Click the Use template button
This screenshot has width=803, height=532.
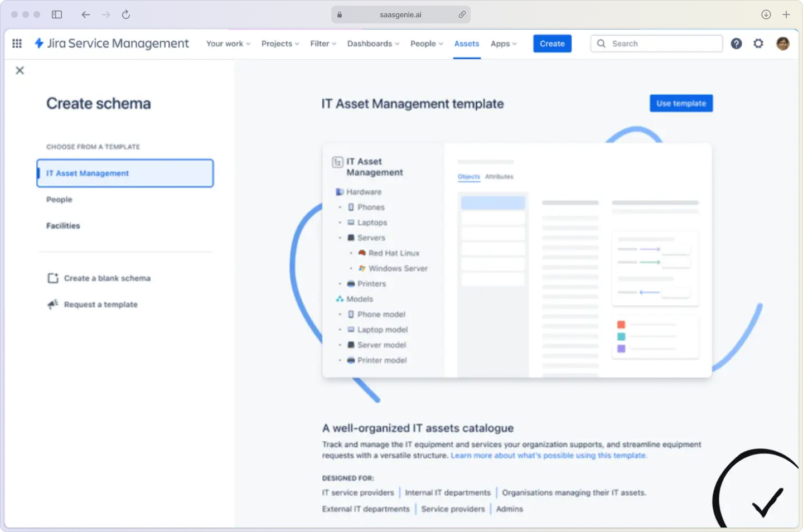(681, 103)
